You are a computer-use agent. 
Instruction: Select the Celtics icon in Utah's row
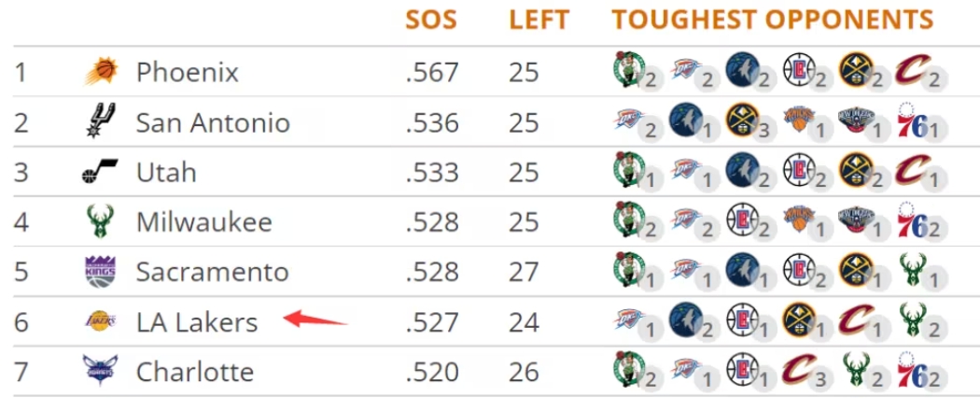628,170
